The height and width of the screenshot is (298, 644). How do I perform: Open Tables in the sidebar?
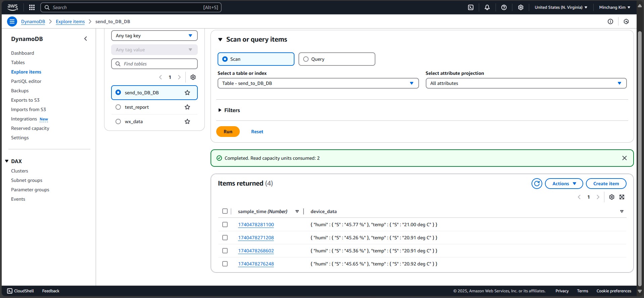(18, 62)
